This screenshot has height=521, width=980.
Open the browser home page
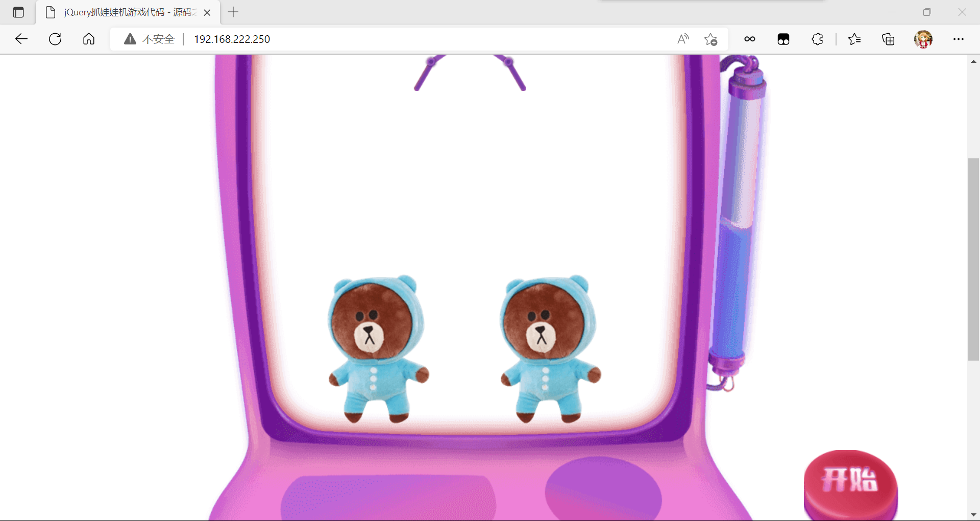click(x=89, y=39)
